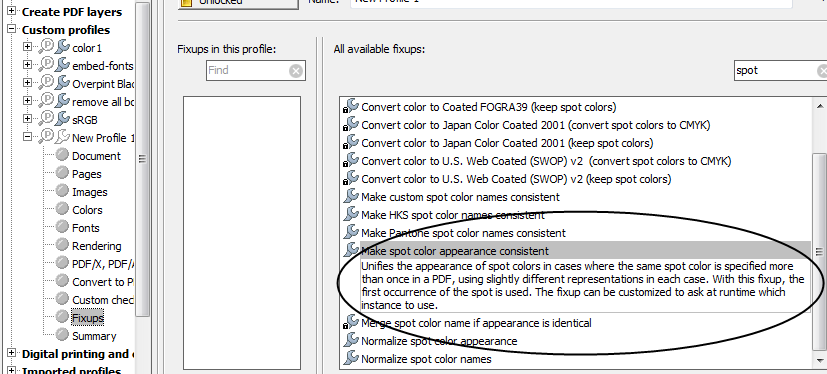The width and height of the screenshot is (827, 374).
Task: Expand the color1 profile node
Action: (27, 47)
